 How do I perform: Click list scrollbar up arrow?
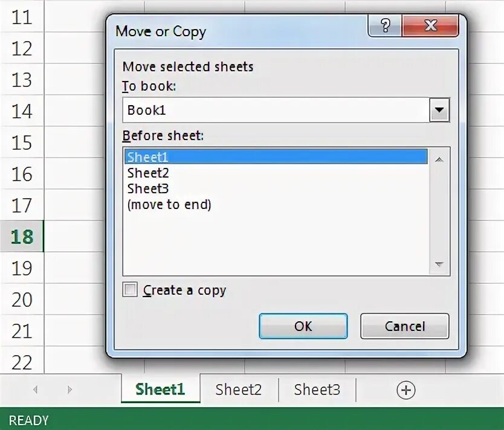click(x=439, y=159)
